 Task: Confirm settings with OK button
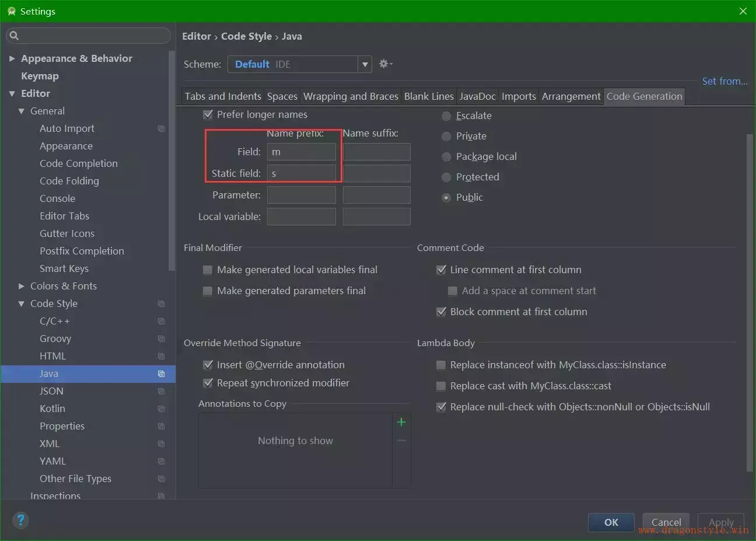click(611, 522)
